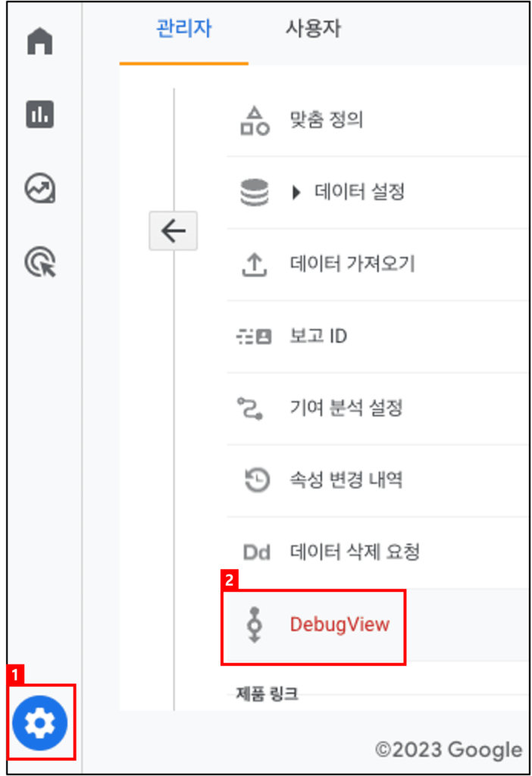Click the reporting ID badge icon
Image resolution: width=532 pixels, height=776 pixels.
tap(254, 337)
